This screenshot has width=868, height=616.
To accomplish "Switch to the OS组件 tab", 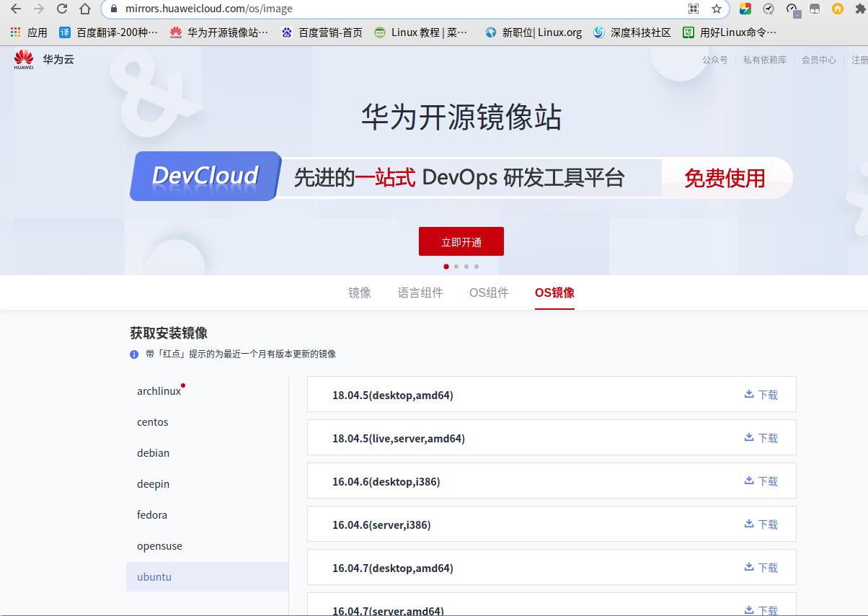I will pyautogui.click(x=489, y=293).
